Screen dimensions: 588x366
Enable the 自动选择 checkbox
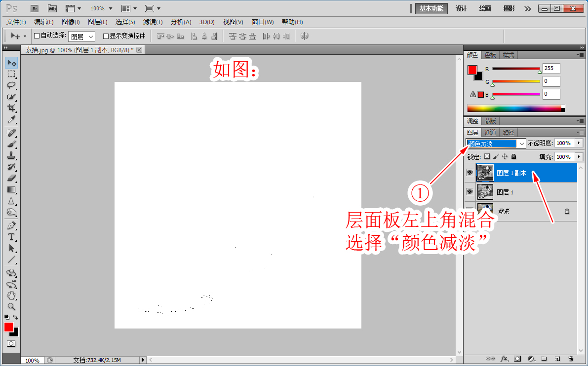click(37, 36)
